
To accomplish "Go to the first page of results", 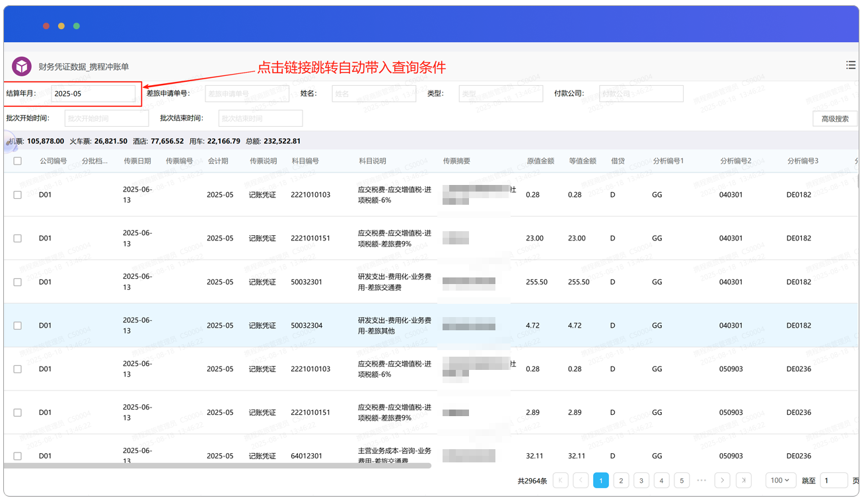I will (560, 480).
